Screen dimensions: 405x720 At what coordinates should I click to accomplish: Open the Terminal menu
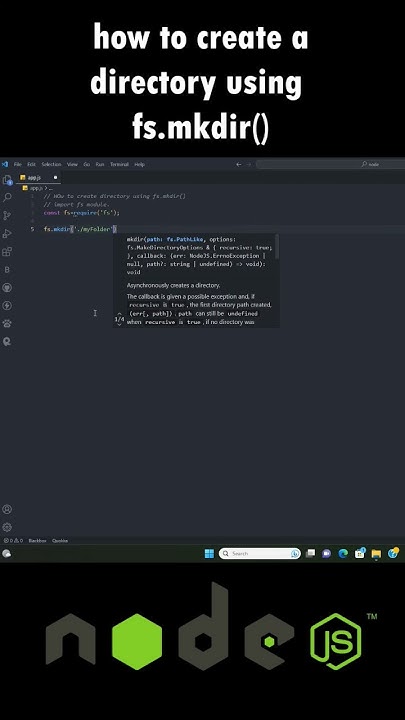pos(119,164)
